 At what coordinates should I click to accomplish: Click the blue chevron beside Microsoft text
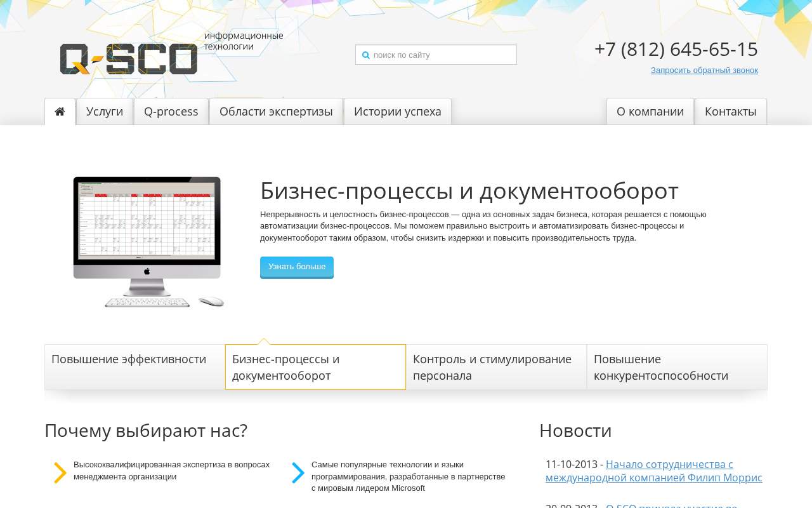298,473
